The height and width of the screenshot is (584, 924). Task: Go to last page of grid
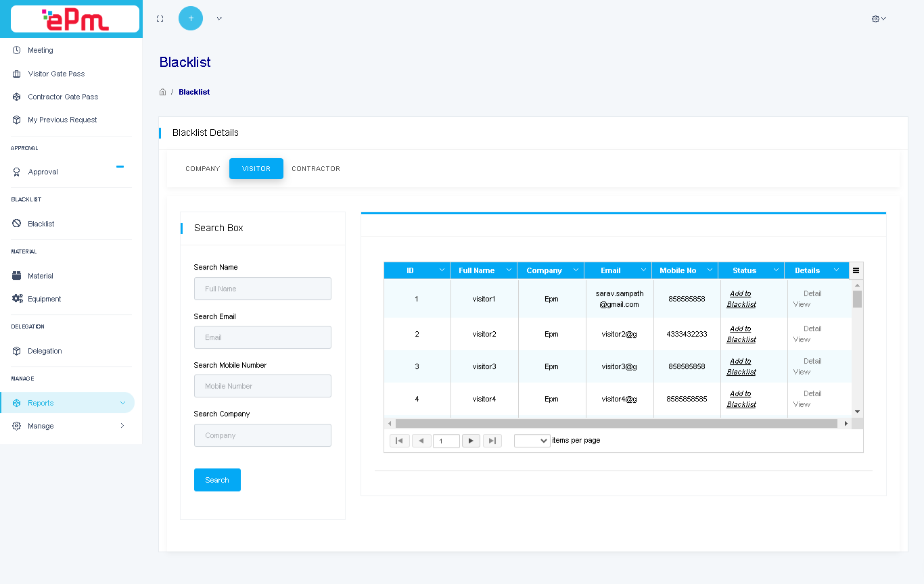pos(492,441)
